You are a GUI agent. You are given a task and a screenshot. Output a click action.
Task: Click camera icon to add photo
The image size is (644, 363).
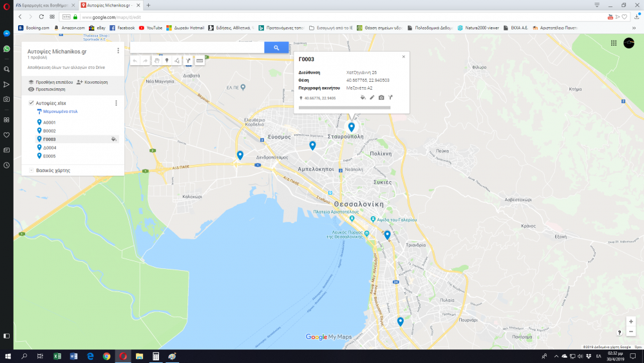point(381,98)
